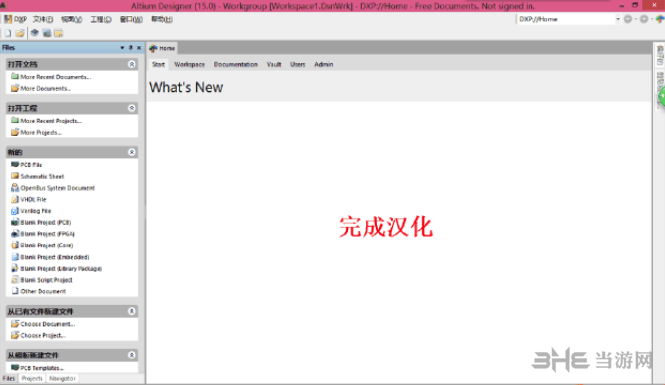Open More Recent Documents link

click(x=56, y=77)
